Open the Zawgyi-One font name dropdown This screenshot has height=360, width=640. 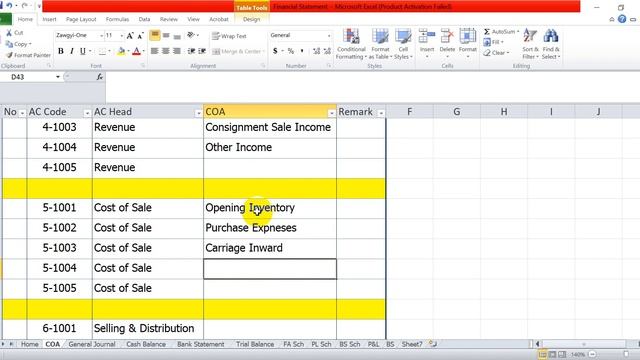101,36
